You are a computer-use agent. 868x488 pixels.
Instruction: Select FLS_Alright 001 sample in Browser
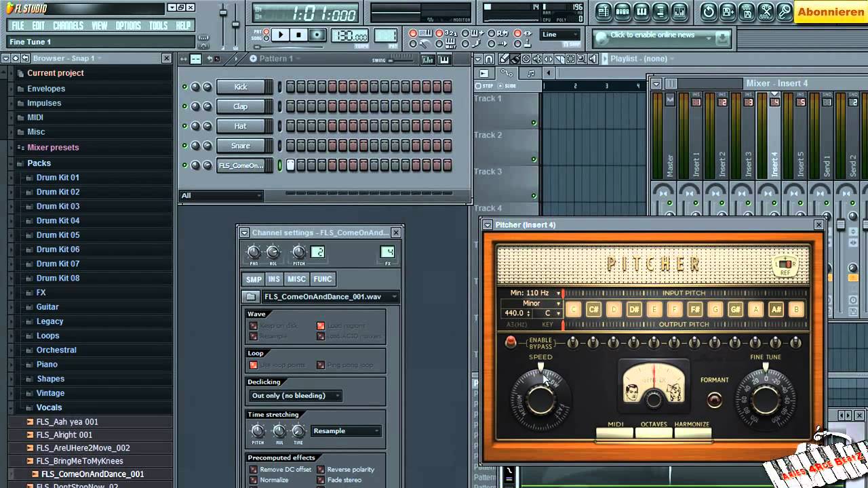pos(64,435)
